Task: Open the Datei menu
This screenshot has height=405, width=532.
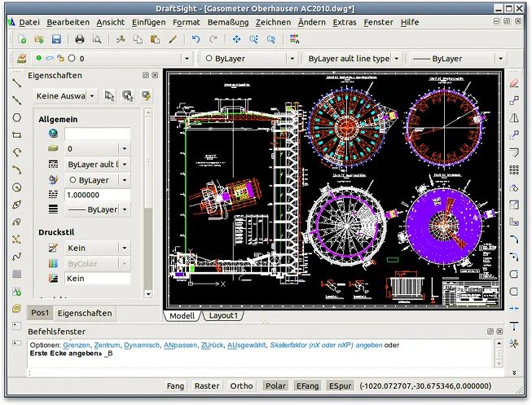Action: point(29,22)
